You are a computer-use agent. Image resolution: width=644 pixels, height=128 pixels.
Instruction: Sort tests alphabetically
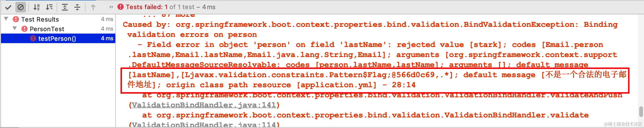[36, 7]
